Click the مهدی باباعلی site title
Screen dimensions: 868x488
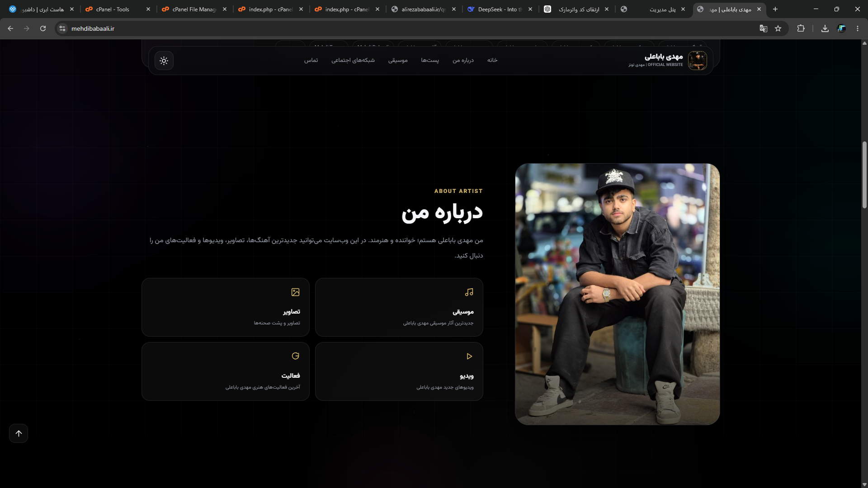click(x=664, y=56)
